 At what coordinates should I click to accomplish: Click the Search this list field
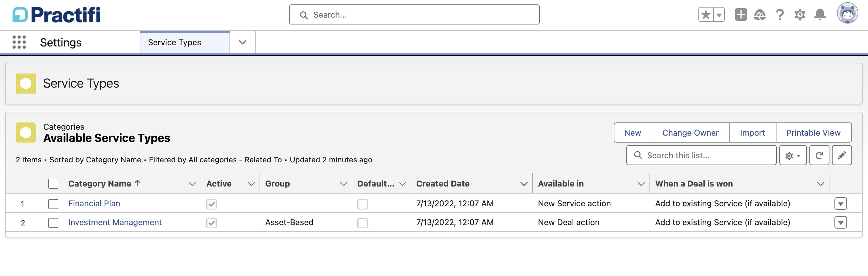(701, 155)
